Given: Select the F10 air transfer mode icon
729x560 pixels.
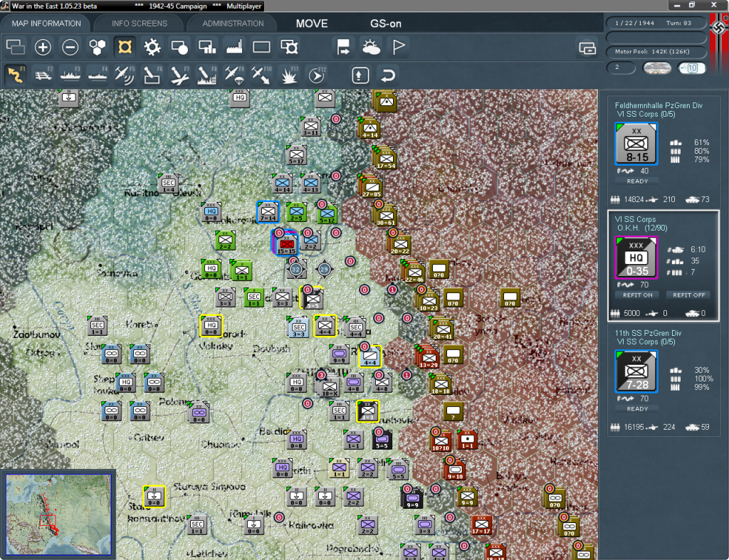Looking at the screenshot, I should [261, 75].
